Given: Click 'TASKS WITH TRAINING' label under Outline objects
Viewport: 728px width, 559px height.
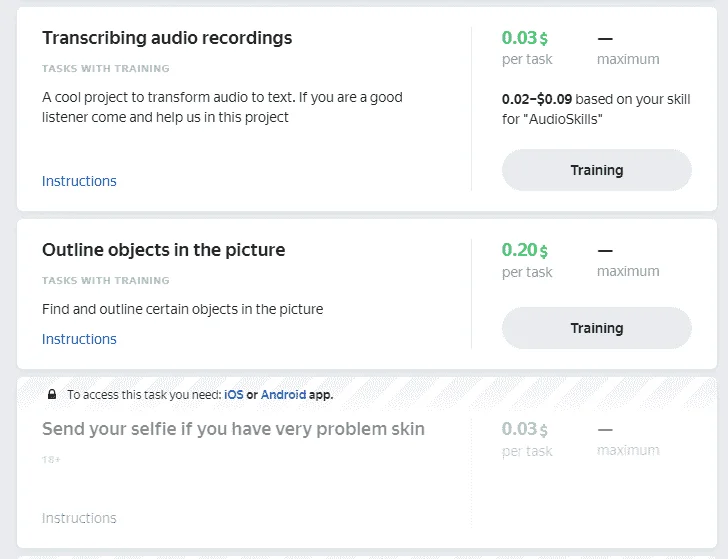Looking at the screenshot, I should [106, 280].
